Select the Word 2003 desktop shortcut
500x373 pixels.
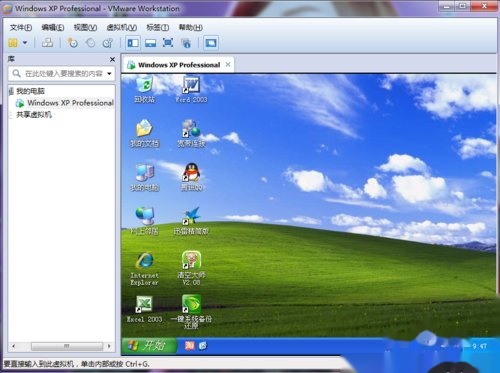pos(191,89)
